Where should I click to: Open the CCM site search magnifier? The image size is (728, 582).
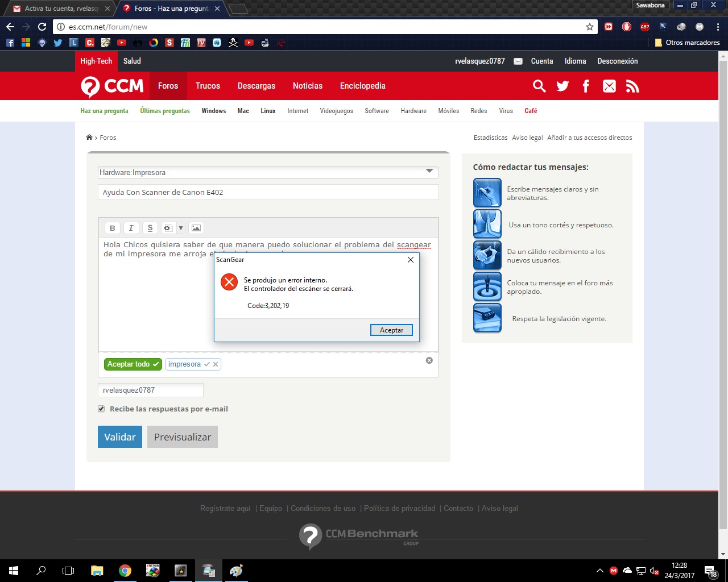pyautogui.click(x=539, y=86)
